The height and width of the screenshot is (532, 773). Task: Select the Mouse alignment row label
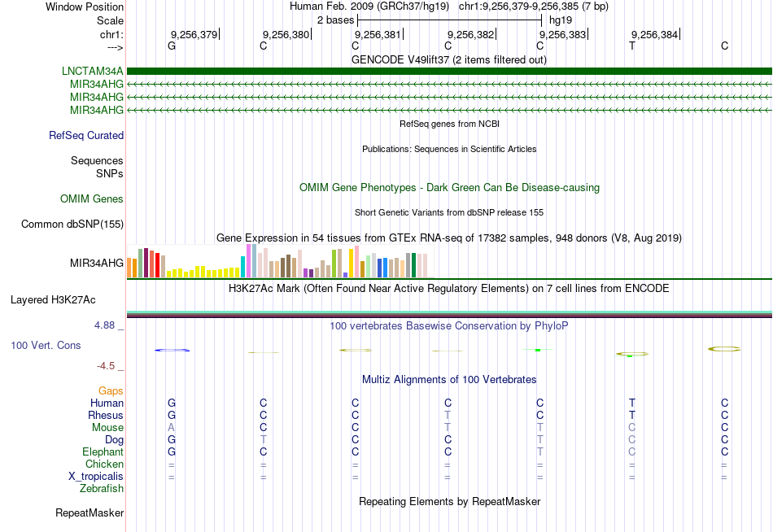108,428
